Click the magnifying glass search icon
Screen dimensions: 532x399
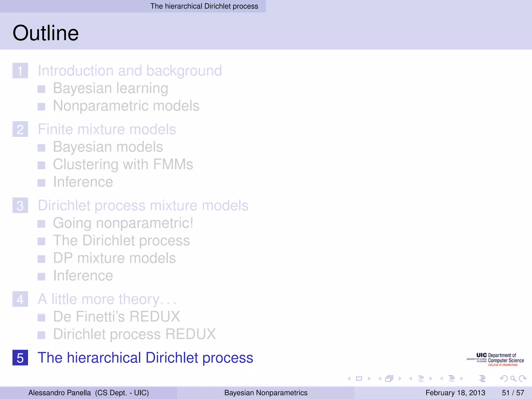tap(513, 379)
